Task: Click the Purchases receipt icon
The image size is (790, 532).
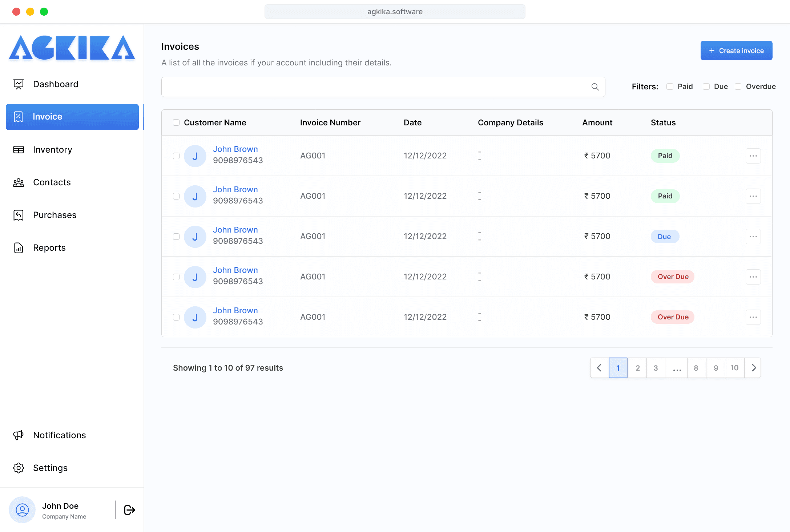Action: pyautogui.click(x=19, y=215)
